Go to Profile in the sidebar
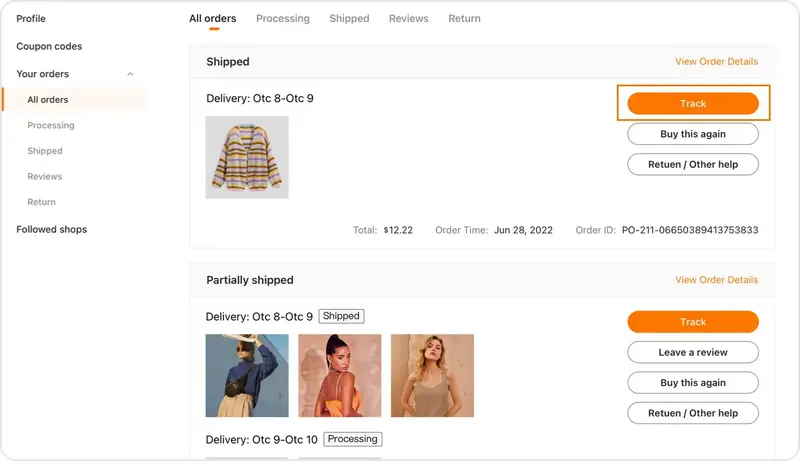This screenshot has width=800, height=461. tap(31, 19)
